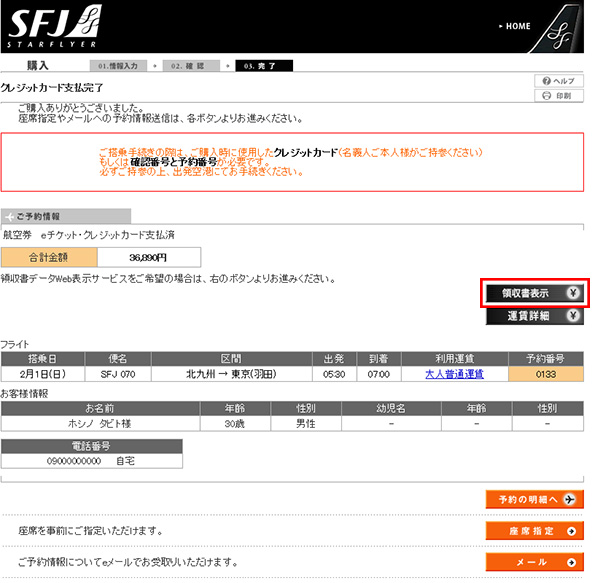This screenshot has height=583, width=600.
Task: Click the question mark help icon
Action: (546, 80)
